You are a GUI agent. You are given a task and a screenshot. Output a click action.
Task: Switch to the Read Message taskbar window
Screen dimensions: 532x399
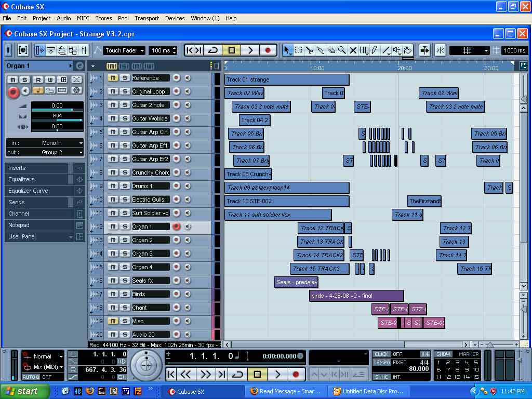[286, 392]
